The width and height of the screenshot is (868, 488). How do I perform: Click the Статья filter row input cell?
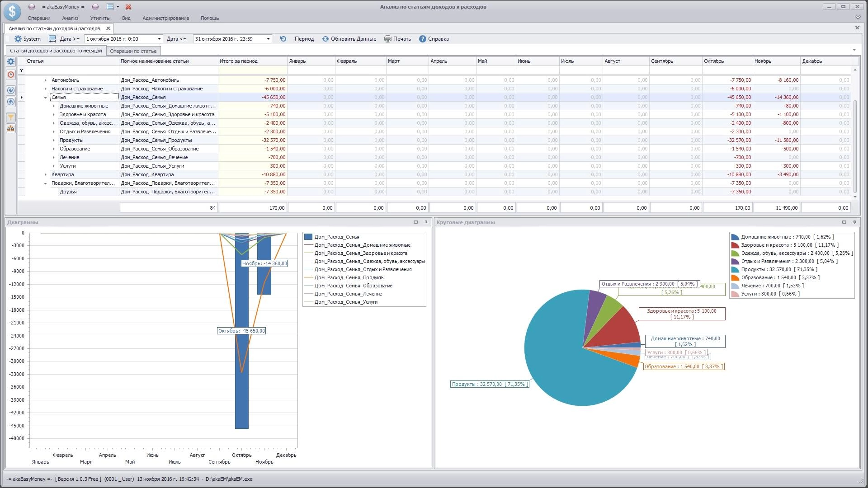(x=72, y=70)
